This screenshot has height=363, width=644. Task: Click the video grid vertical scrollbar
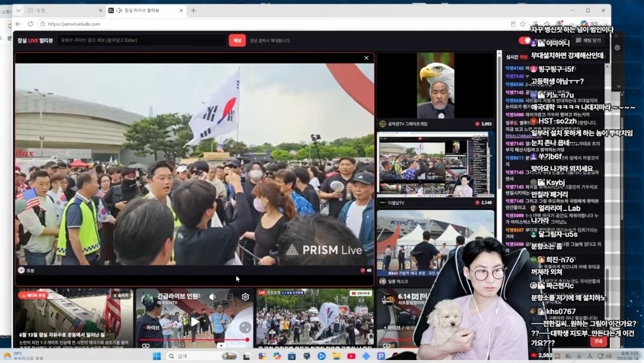click(499, 123)
